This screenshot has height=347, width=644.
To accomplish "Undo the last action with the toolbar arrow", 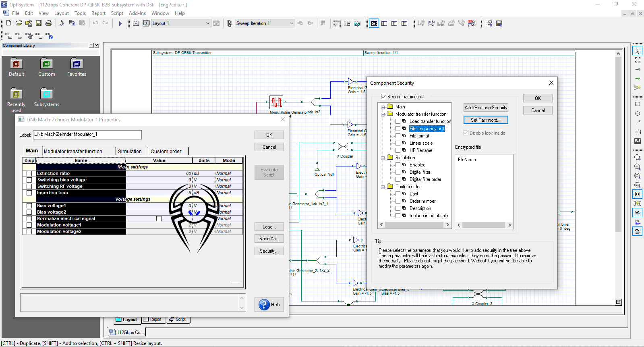I will [95, 23].
